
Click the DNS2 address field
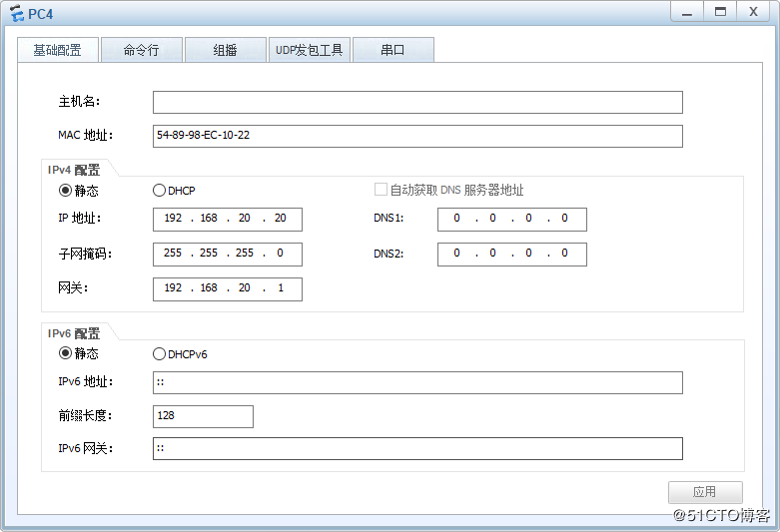512,255
